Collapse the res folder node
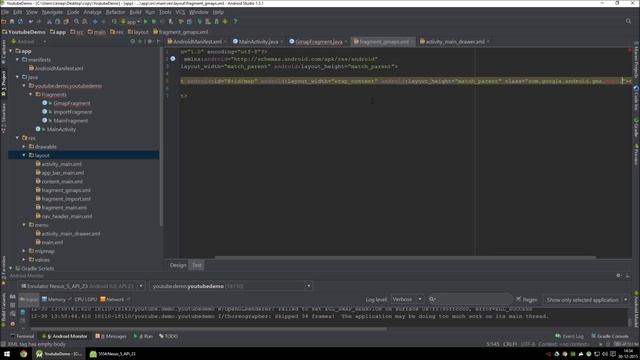This screenshot has width=640, height=360. [x=18, y=138]
